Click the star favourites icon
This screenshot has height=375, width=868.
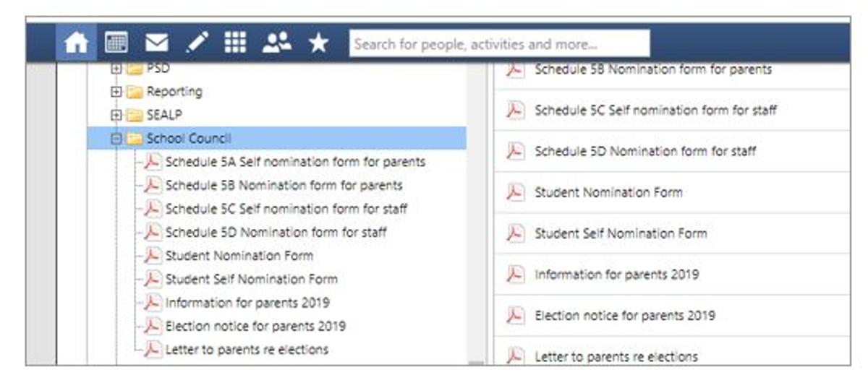point(318,43)
